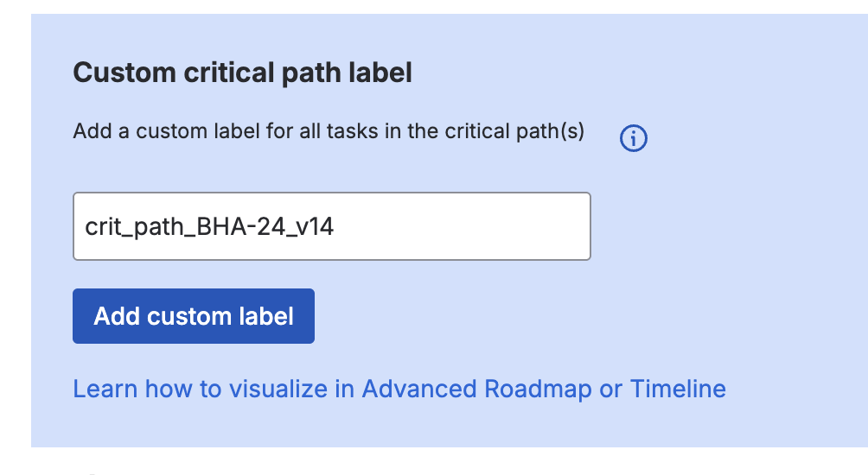This screenshot has height=475, width=868.
Task: Click empty area of the label input field
Action: (x=463, y=227)
